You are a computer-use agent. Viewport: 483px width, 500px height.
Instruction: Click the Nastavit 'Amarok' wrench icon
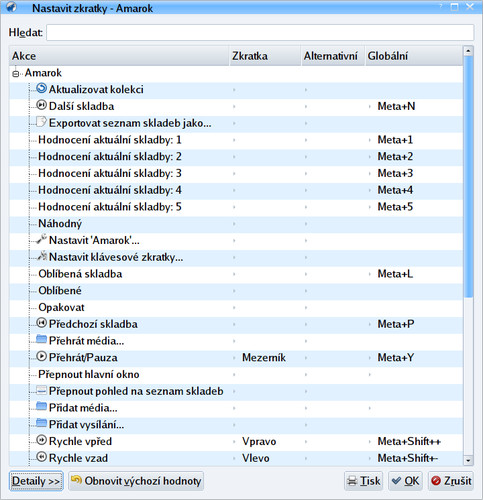41,239
